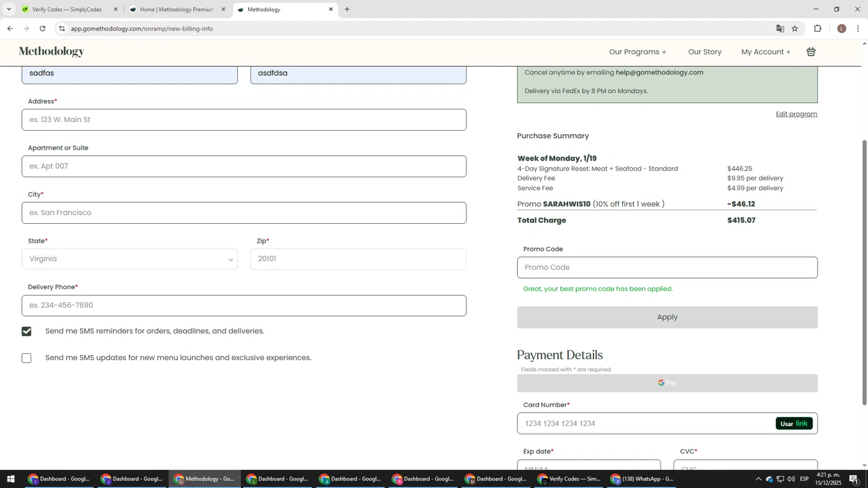Bookmark page using the star icon
Viewport: 868px width, 488px height.
pos(795,28)
